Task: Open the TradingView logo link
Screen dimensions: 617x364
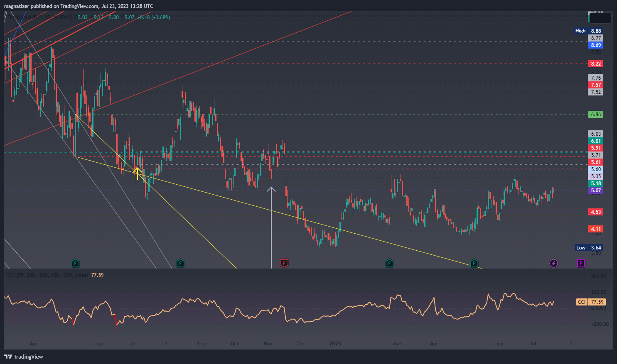Action: click(24, 357)
